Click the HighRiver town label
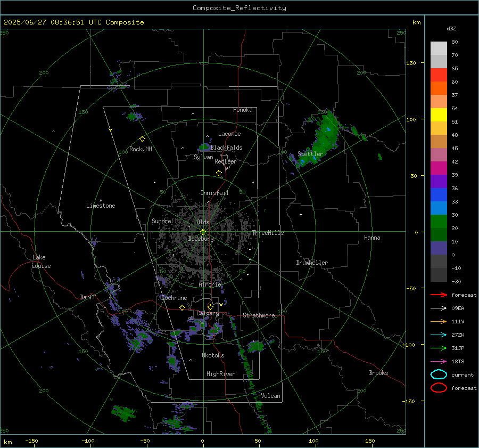This screenshot has width=479, height=448. coord(221,374)
